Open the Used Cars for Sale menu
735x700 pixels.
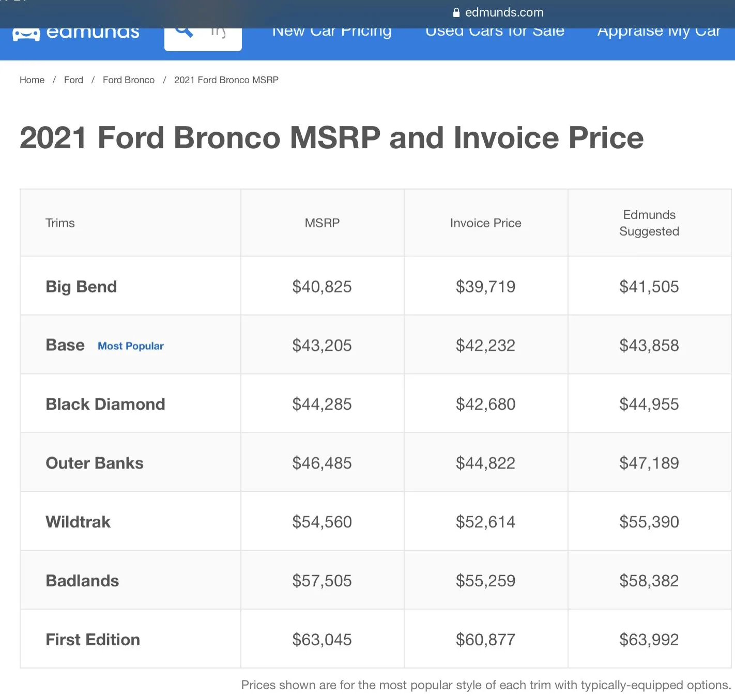point(495,33)
